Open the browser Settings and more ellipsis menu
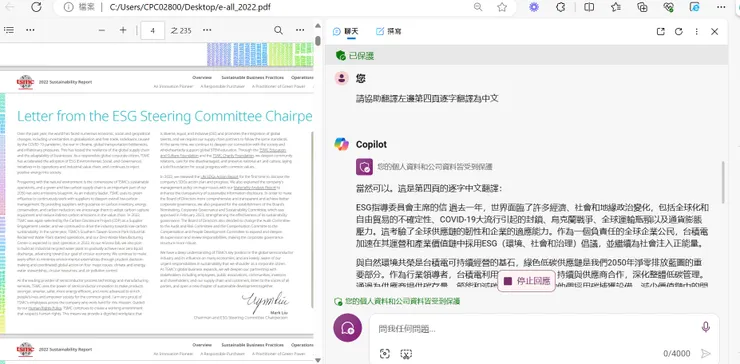The width and height of the screenshot is (740, 364). coord(721,7)
